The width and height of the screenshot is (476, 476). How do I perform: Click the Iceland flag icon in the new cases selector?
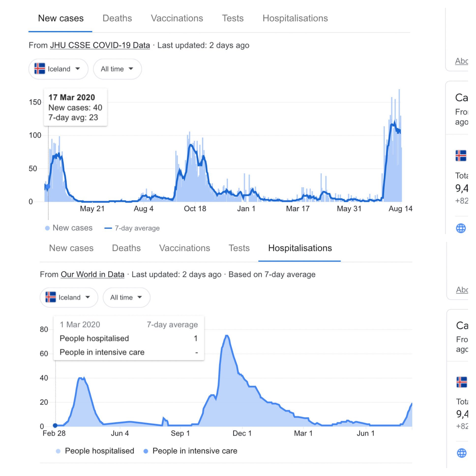pos(40,69)
